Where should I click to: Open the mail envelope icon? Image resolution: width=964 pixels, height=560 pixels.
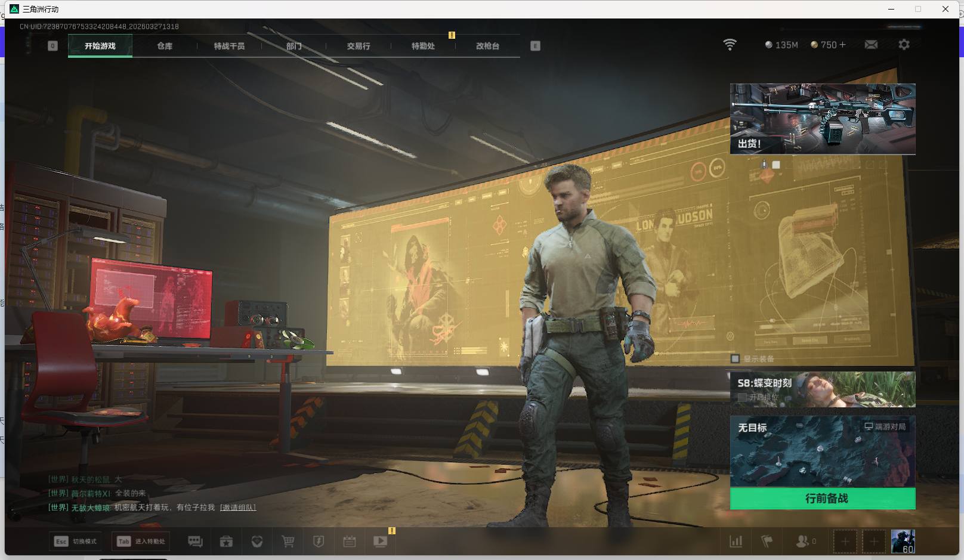pyautogui.click(x=871, y=45)
